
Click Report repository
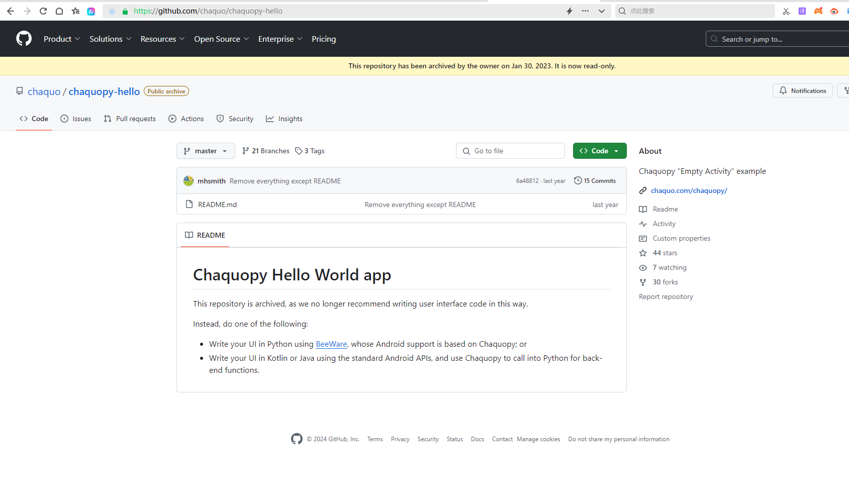tap(666, 296)
